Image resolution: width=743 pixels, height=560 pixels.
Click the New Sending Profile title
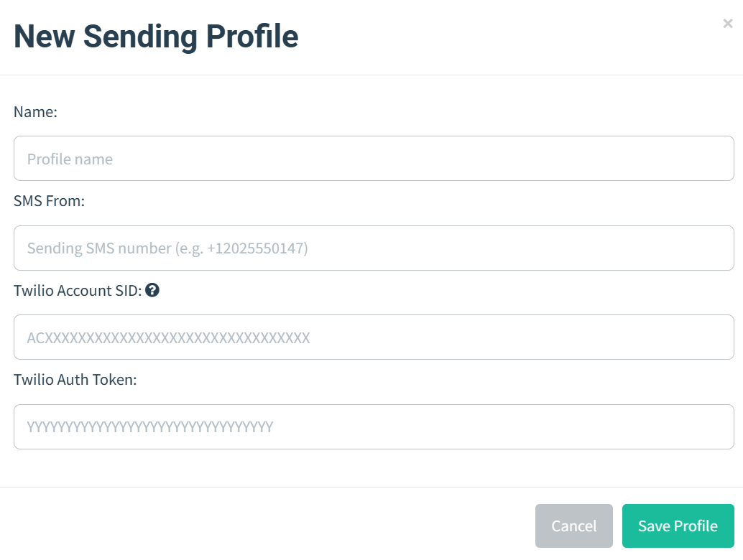coord(156,36)
